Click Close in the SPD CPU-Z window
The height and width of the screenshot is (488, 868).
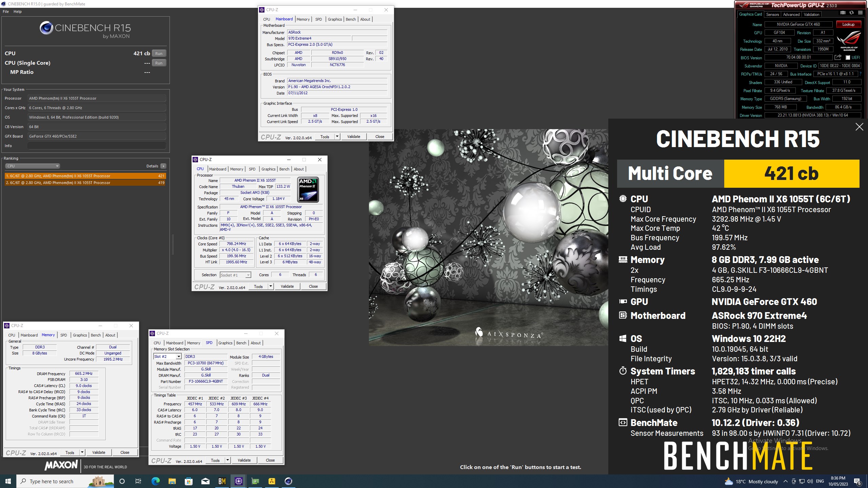[x=270, y=460]
